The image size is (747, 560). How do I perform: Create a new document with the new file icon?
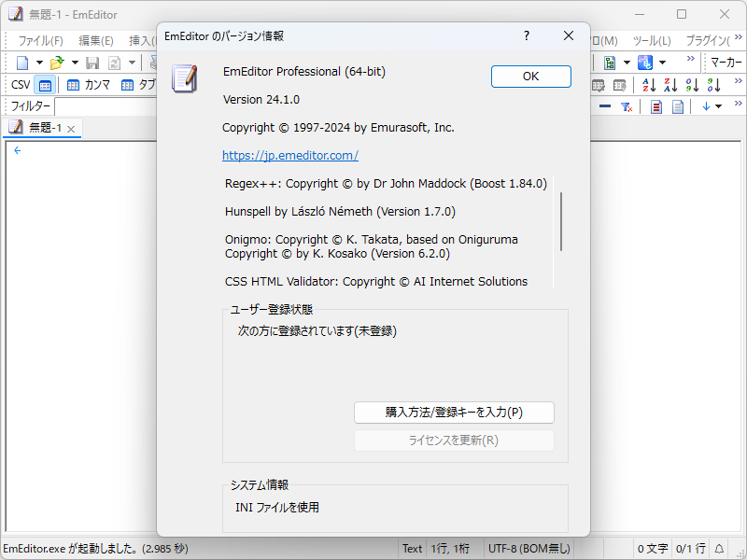[21, 62]
